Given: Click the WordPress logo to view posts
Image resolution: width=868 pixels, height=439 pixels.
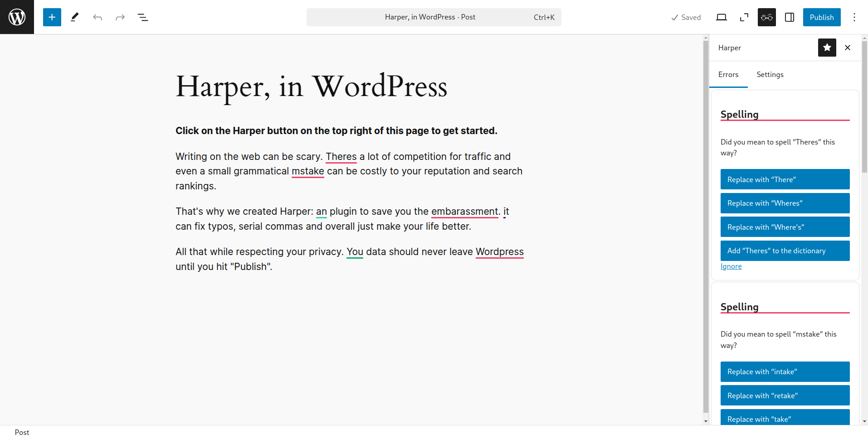Looking at the screenshot, I should [17, 17].
